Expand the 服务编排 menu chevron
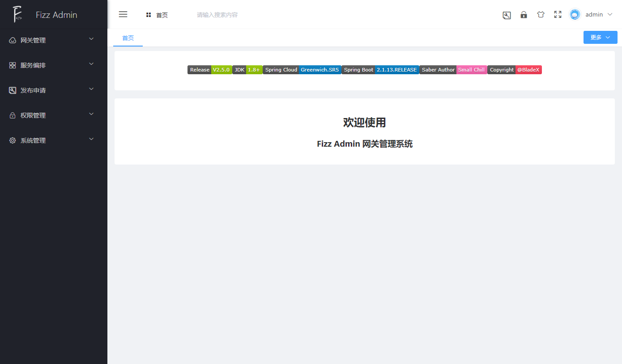Image resolution: width=622 pixels, height=364 pixels. click(91, 64)
